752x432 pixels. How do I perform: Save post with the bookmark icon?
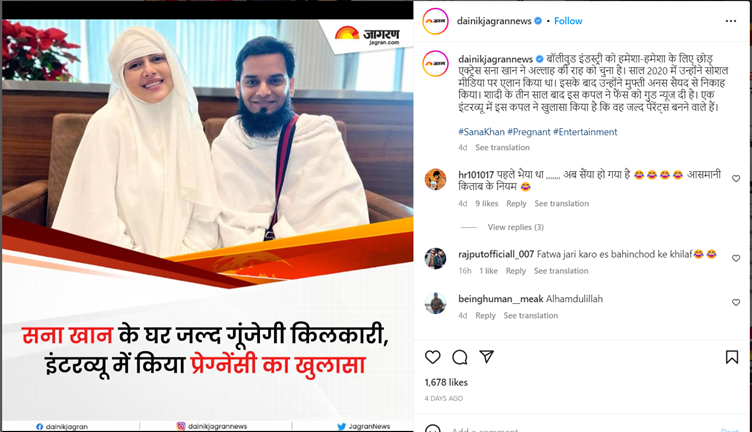(732, 357)
